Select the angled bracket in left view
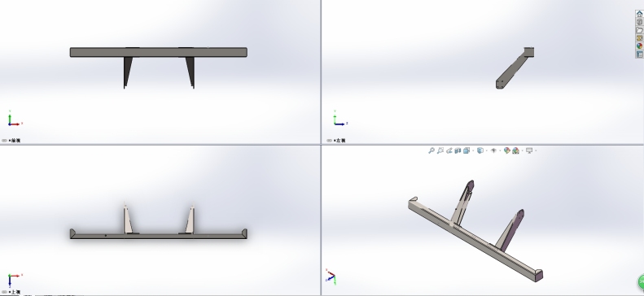Image resolution: width=644 pixels, height=296 pixels. [x=511, y=71]
